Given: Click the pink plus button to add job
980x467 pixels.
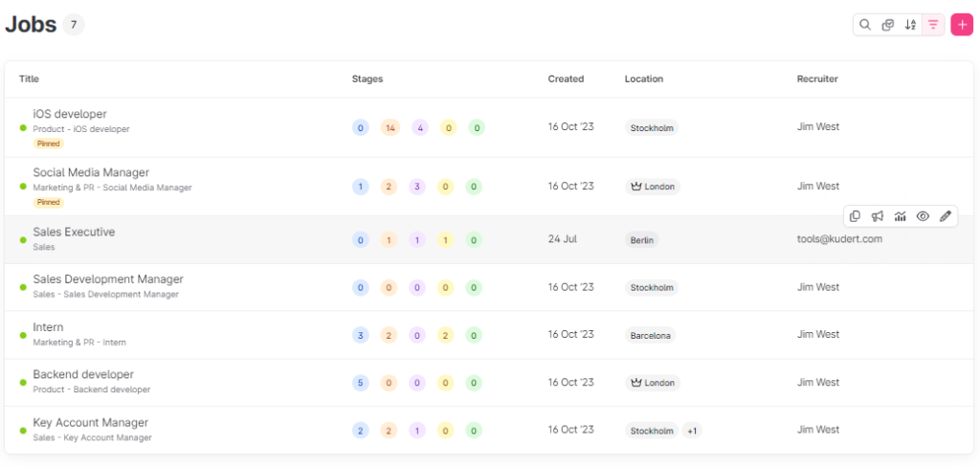Looking at the screenshot, I should tap(962, 25).
